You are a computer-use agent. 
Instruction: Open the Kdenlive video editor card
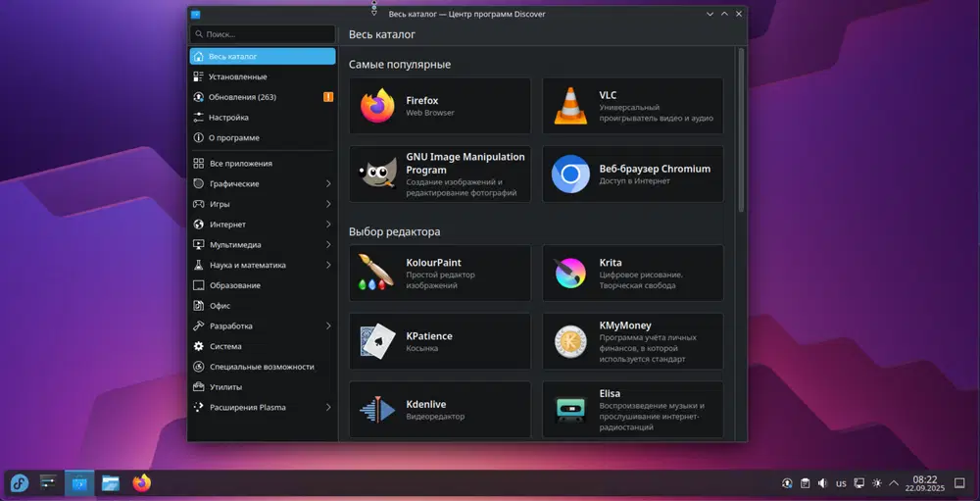coord(440,410)
